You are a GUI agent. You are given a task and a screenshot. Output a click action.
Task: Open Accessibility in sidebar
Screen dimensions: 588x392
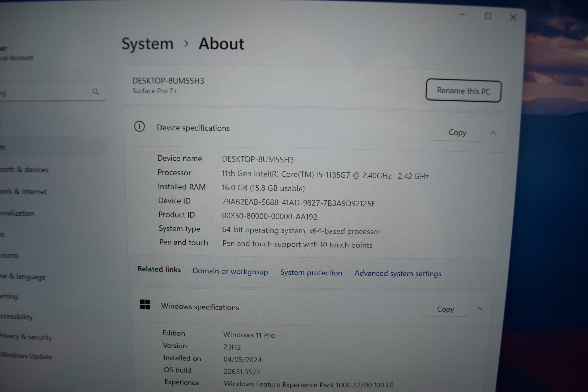(x=16, y=317)
